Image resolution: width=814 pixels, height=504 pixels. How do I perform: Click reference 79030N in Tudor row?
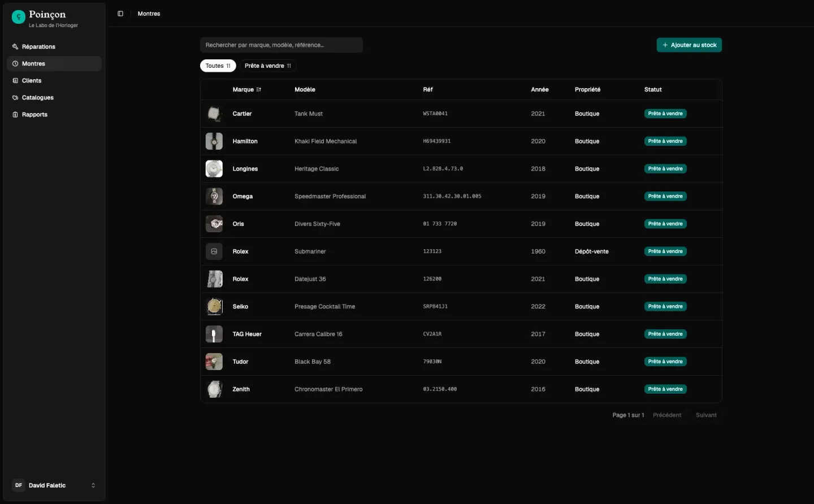[432, 362]
